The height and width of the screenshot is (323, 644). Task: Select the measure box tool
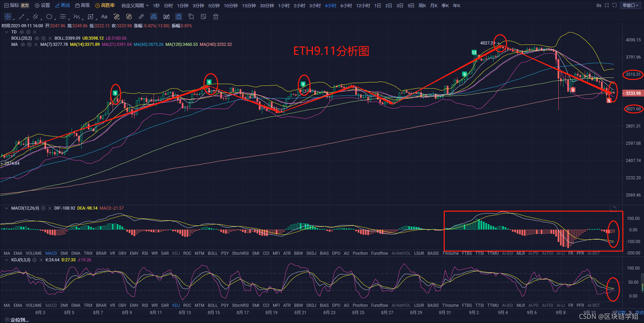[91, 17]
